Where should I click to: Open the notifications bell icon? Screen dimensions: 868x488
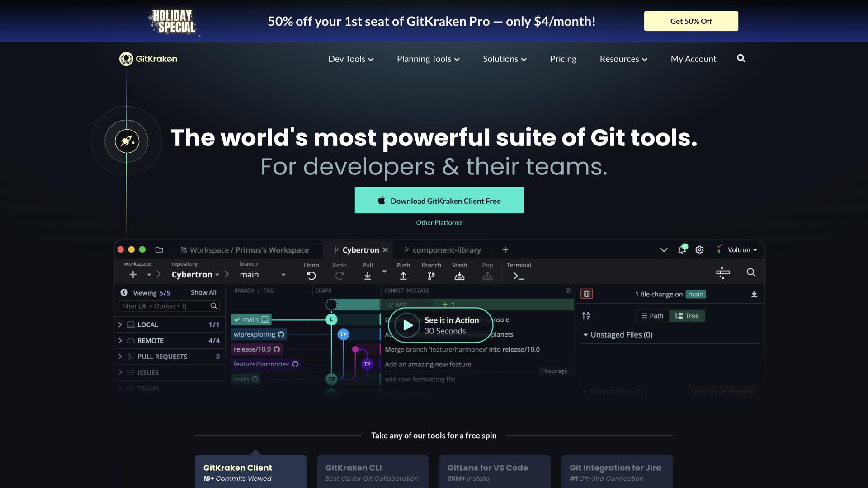click(x=682, y=249)
